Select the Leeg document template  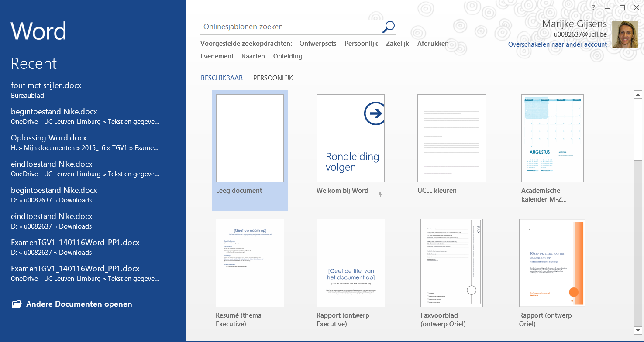[250, 150]
